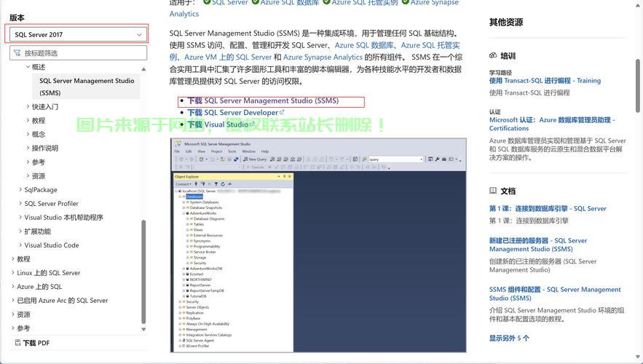This screenshot has width=643, height=364.
Task: Click Tools menu in SSMS screenshot
Action: [232, 151]
